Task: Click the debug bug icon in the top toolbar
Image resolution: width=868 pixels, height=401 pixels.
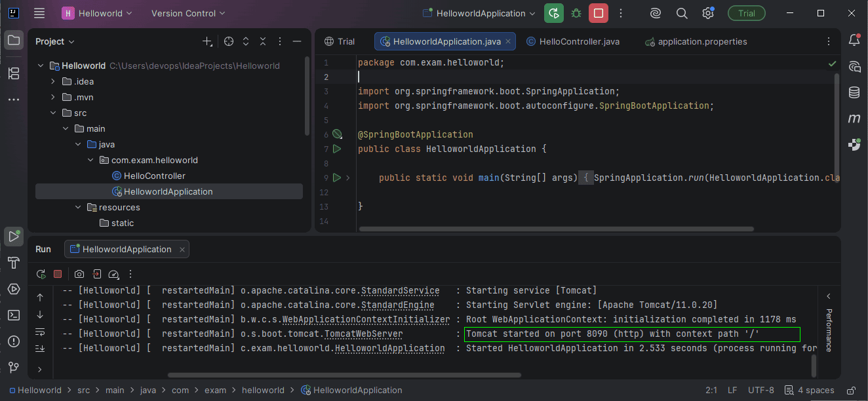Action: (576, 13)
